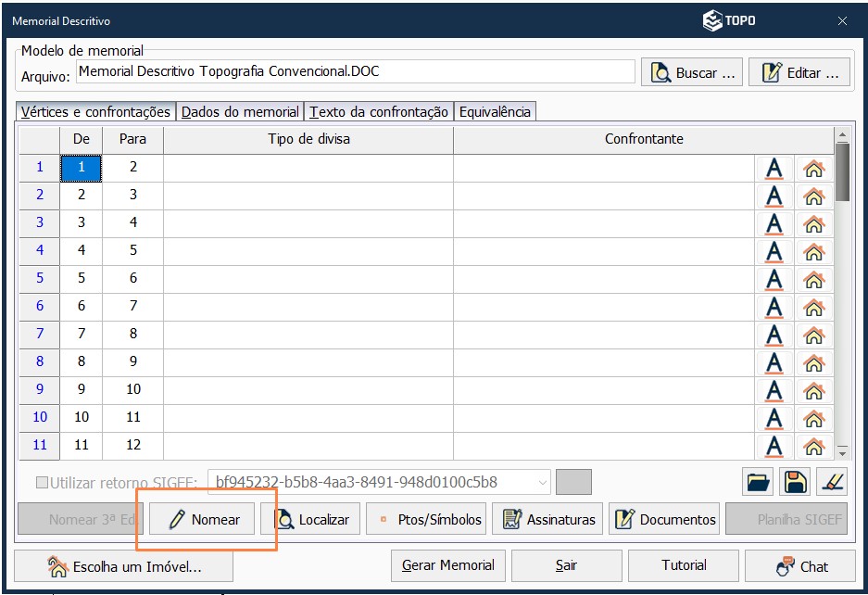This screenshot has width=868, height=595.
Task: Clear entries using the eraser icon
Action: (x=829, y=481)
